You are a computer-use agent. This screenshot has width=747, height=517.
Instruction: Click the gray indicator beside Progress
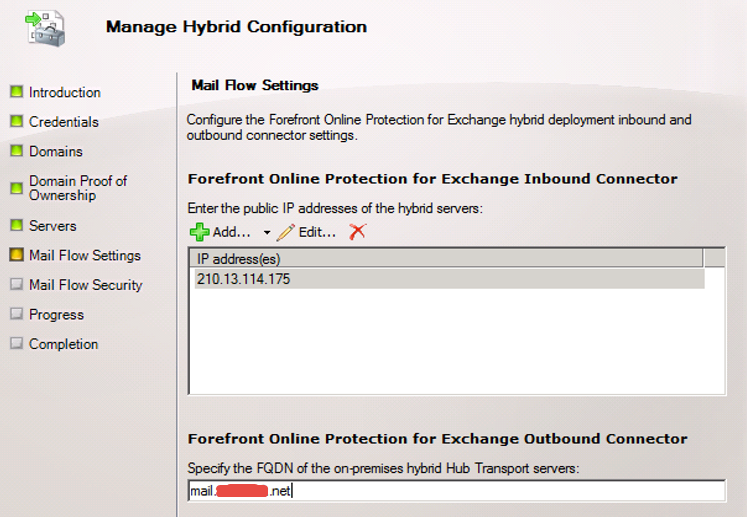pos(16,314)
